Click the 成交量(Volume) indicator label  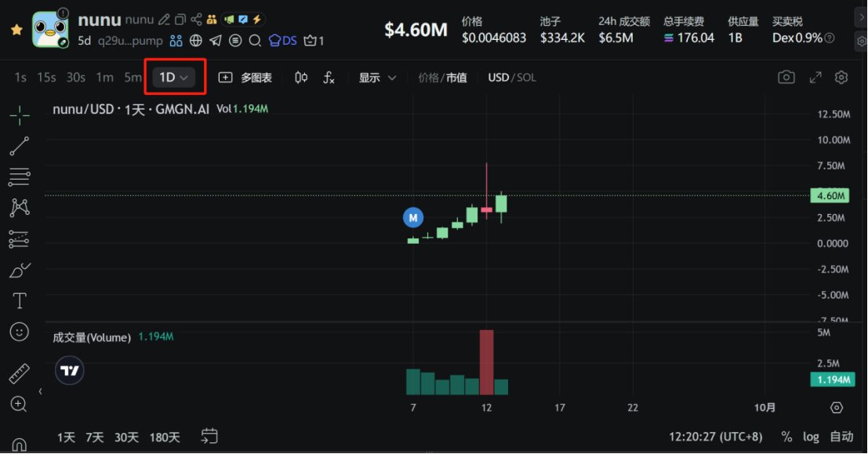[x=92, y=337]
